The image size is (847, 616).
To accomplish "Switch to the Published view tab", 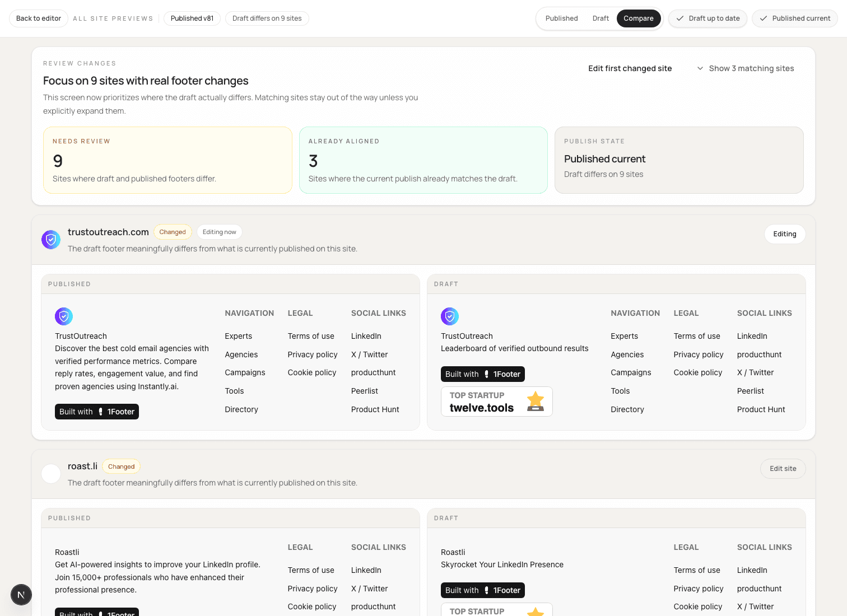I will click(x=561, y=18).
